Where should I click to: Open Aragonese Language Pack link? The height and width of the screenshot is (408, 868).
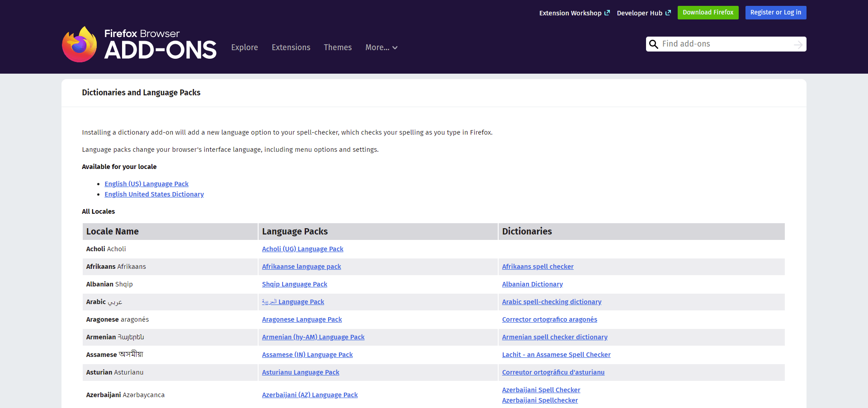pyautogui.click(x=302, y=319)
